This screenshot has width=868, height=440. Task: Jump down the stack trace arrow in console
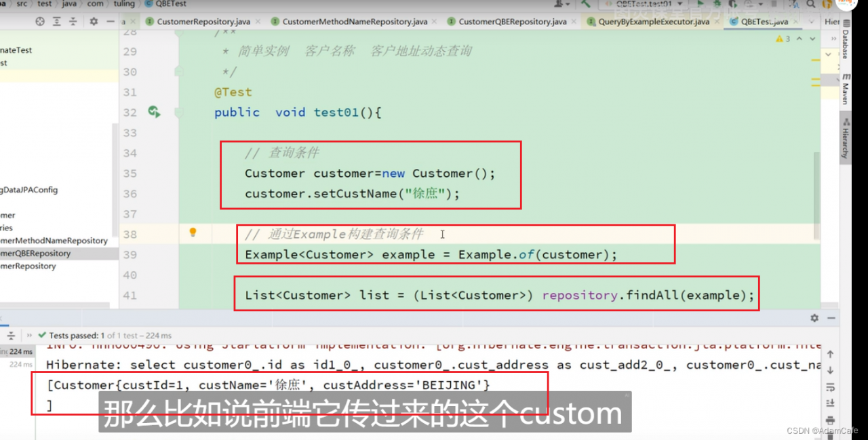pos(831,371)
